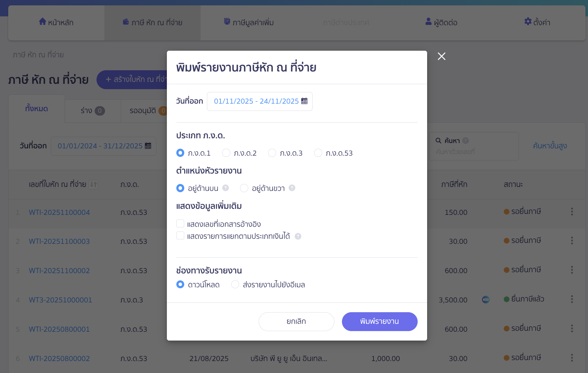Screen dimensions: 588x373
Task: Click the sort icon beside เลขที่ใบหัก ณ ที่จ่าย
Action: click(x=93, y=184)
